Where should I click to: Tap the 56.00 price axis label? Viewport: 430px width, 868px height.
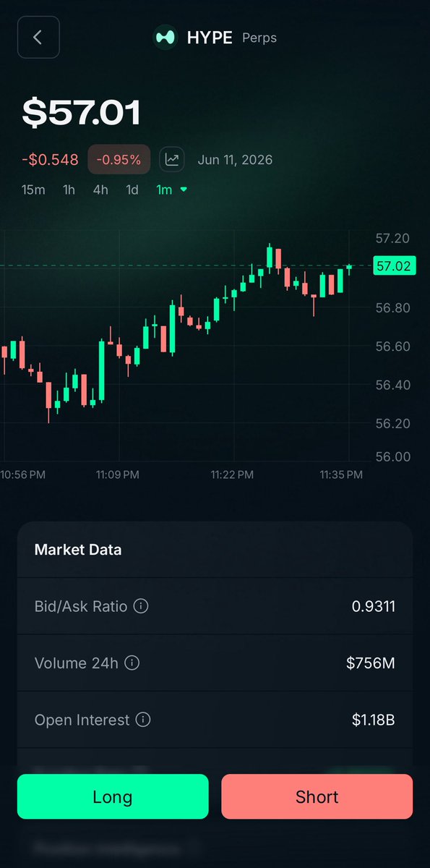[392, 457]
